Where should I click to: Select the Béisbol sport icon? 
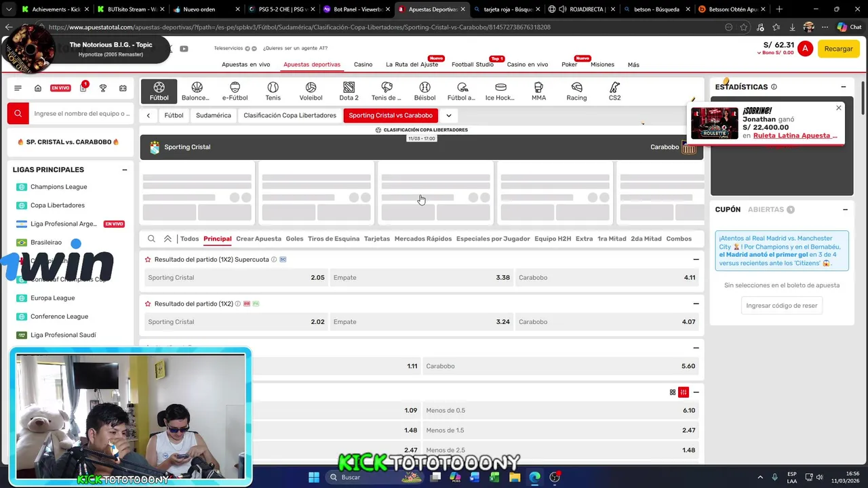[x=425, y=91]
